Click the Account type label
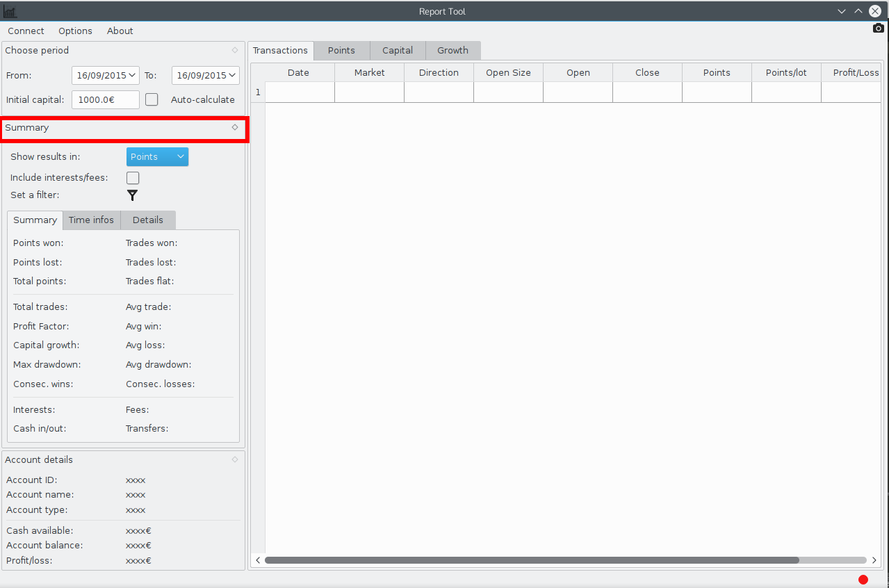Screen dimensions: 889x588 [x=35, y=510]
